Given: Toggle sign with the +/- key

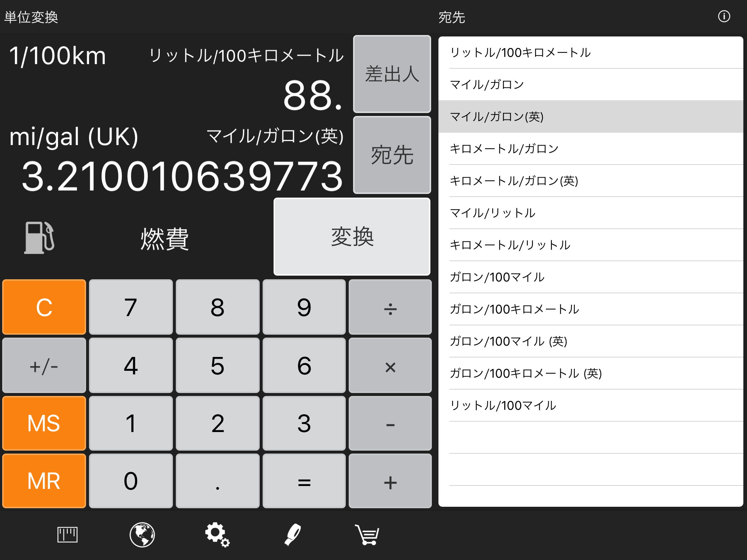Looking at the screenshot, I should coord(44,366).
